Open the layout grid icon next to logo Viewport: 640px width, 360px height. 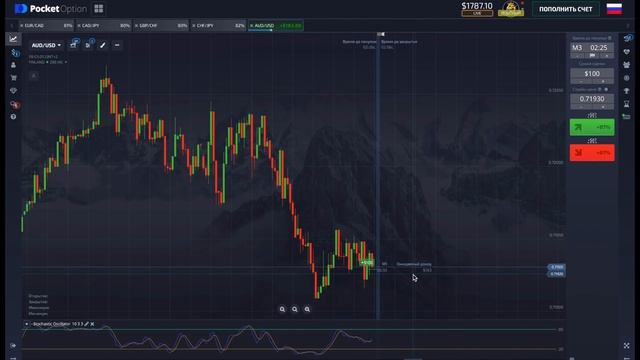[x=98, y=9]
